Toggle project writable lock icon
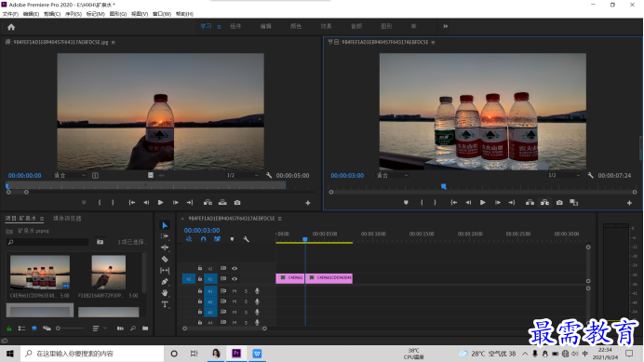Viewport: 644px width, 362px height. (9, 328)
